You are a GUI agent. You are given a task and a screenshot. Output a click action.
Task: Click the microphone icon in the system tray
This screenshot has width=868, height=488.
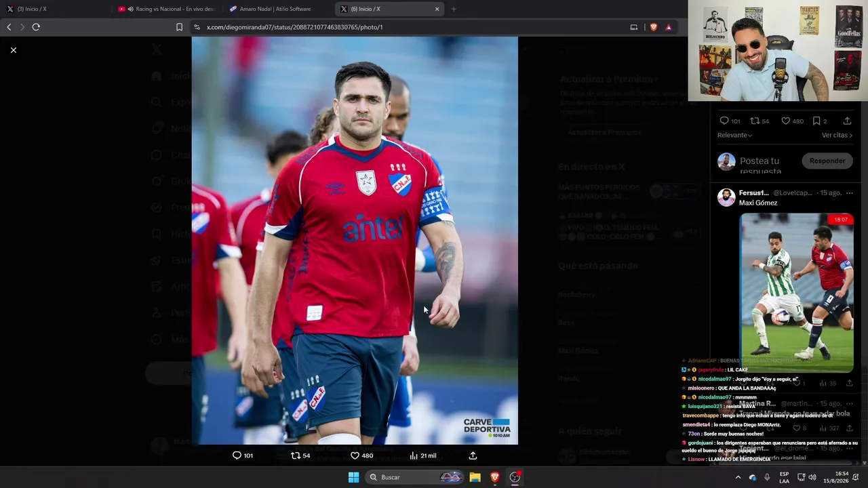(x=767, y=477)
